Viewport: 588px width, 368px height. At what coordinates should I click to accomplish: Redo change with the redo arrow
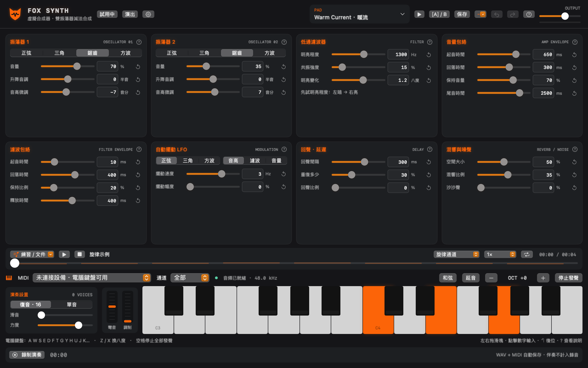pos(513,14)
